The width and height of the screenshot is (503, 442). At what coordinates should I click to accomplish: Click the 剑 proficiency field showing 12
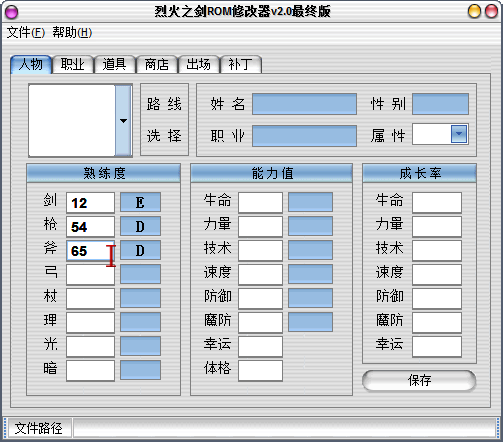point(90,203)
